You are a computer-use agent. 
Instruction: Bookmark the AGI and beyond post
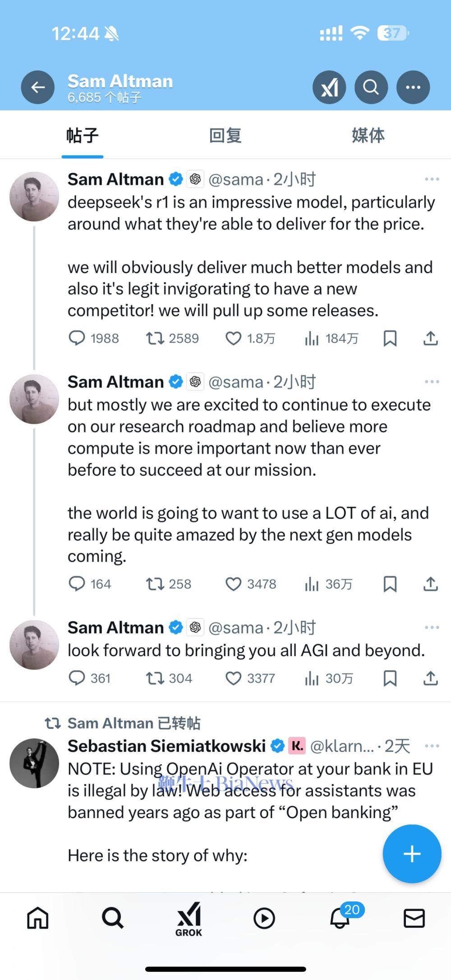pyautogui.click(x=390, y=678)
